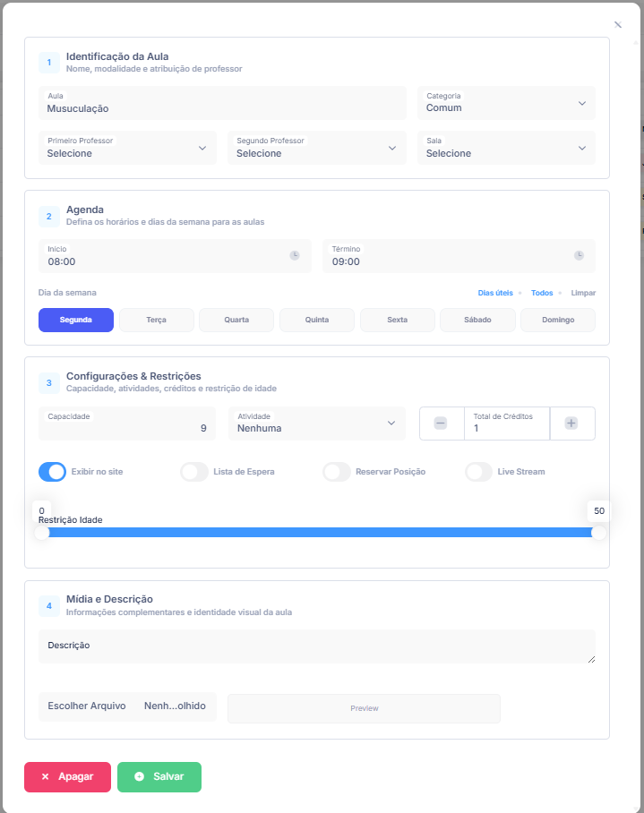Screen dimensions: 644x813
Task: Select the Terça day button
Action: coord(156,320)
